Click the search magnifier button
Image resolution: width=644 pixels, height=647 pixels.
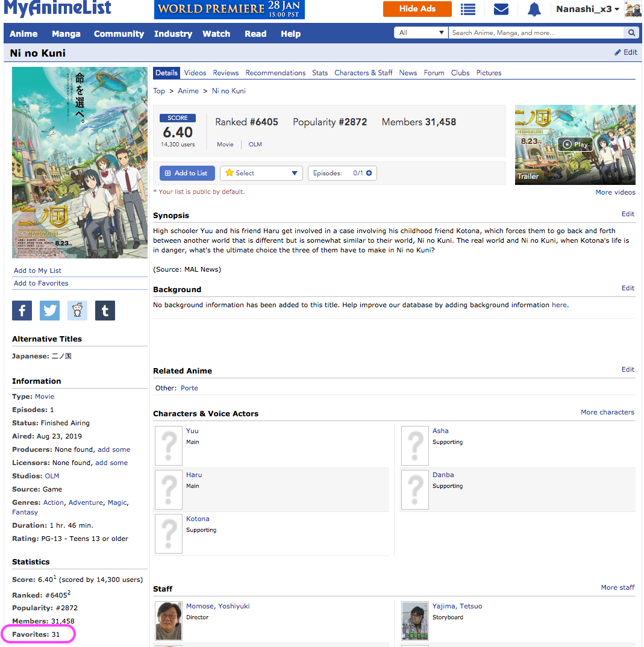[631, 33]
